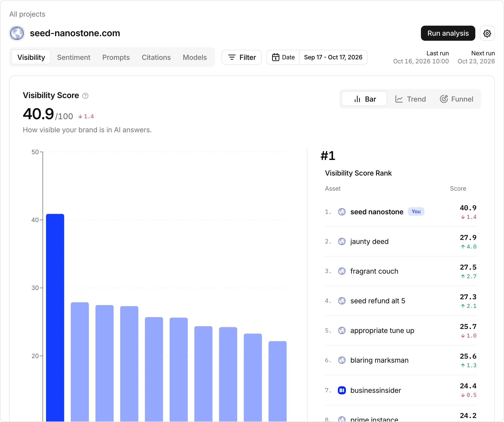Select the appropriate tune up row
This screenshot has width=504, height=422.
[x=401, y=330]
